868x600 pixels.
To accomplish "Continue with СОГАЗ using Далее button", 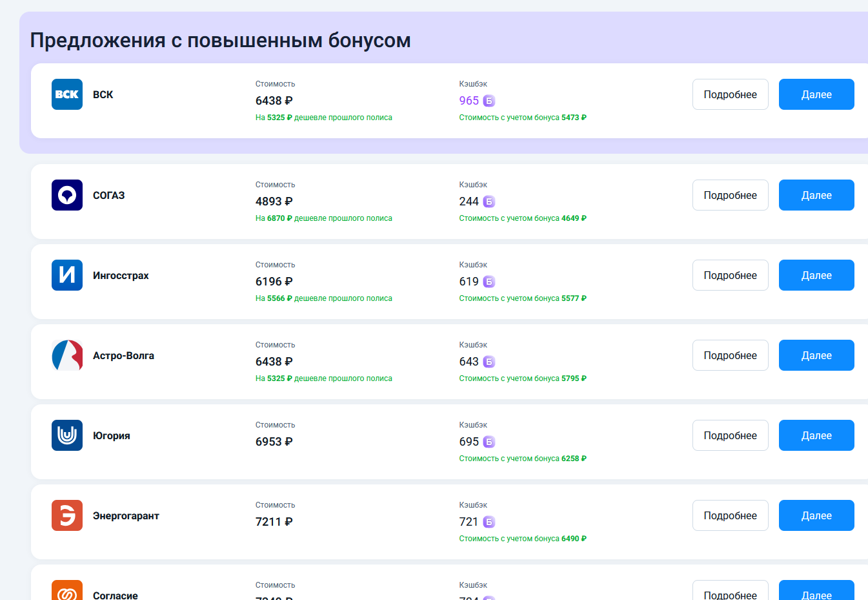I will coord(816,195).
